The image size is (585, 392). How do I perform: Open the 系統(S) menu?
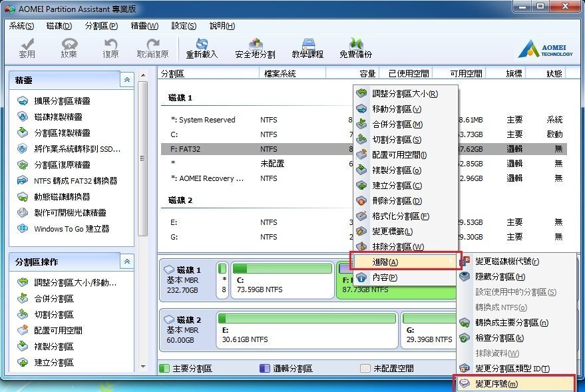point(21,26)
